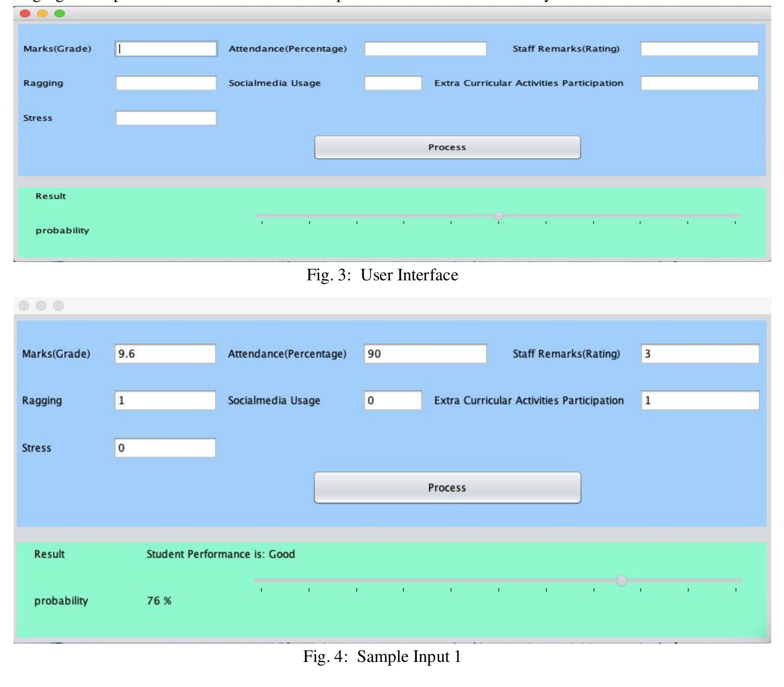This screenshot has width=784, height=687.
Task: Click the Attendance field containing 90
Action: (x=425, y=353)
